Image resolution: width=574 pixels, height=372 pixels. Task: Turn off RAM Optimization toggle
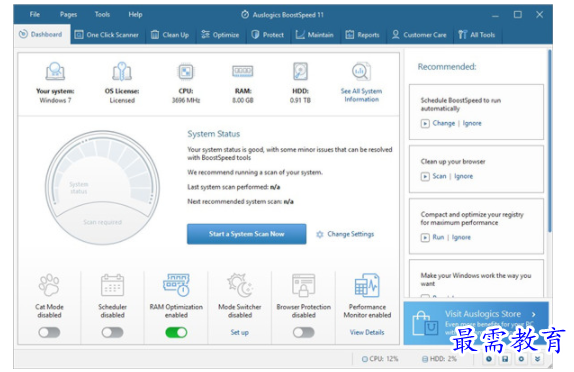[x=176, y=332]
